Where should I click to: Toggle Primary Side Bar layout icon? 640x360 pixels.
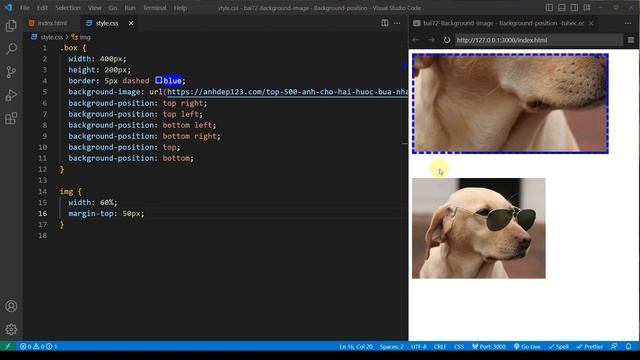point(549,8)
